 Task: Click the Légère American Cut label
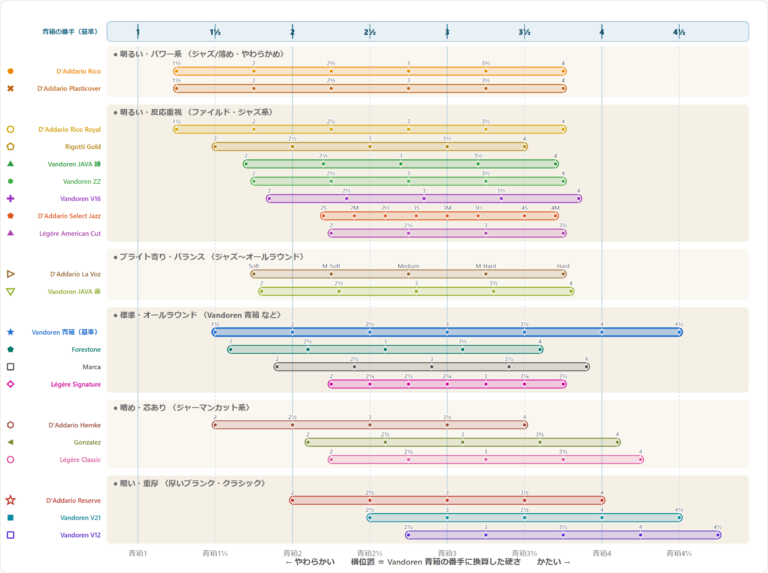tap(70, 234)
